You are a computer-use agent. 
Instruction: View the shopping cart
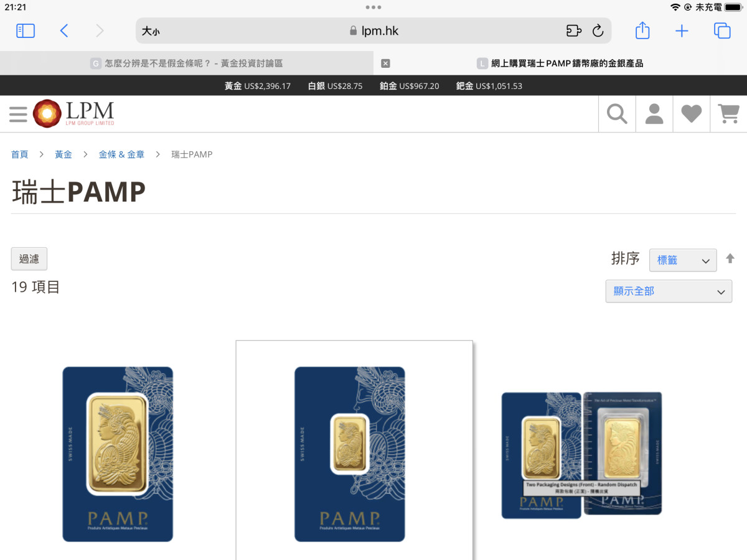click(x=728, y=114)
